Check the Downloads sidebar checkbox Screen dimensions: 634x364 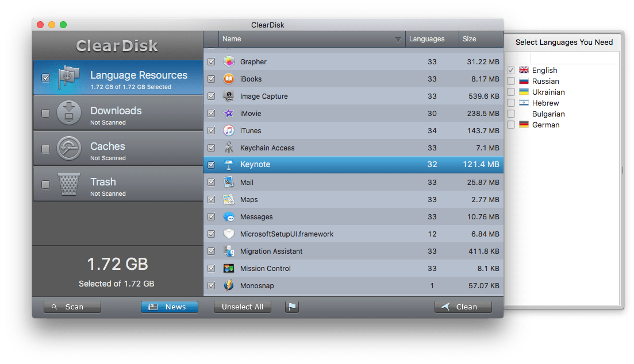(45, 113)
